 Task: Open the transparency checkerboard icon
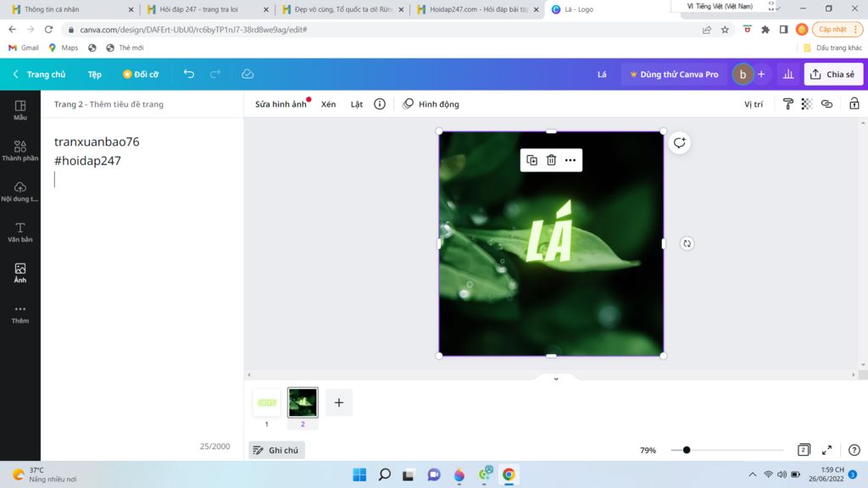tap(807, 104)
